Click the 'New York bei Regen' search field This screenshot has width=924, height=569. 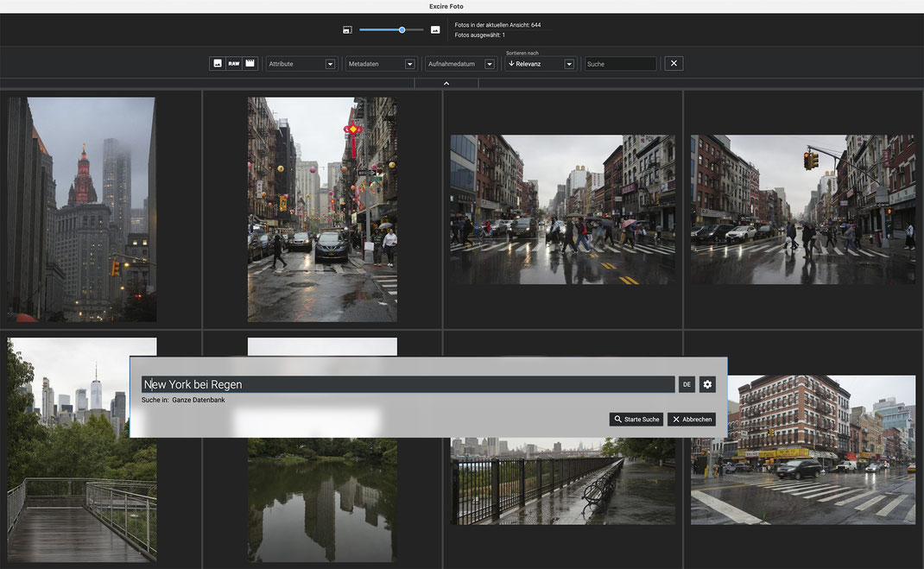pos(408,384)
